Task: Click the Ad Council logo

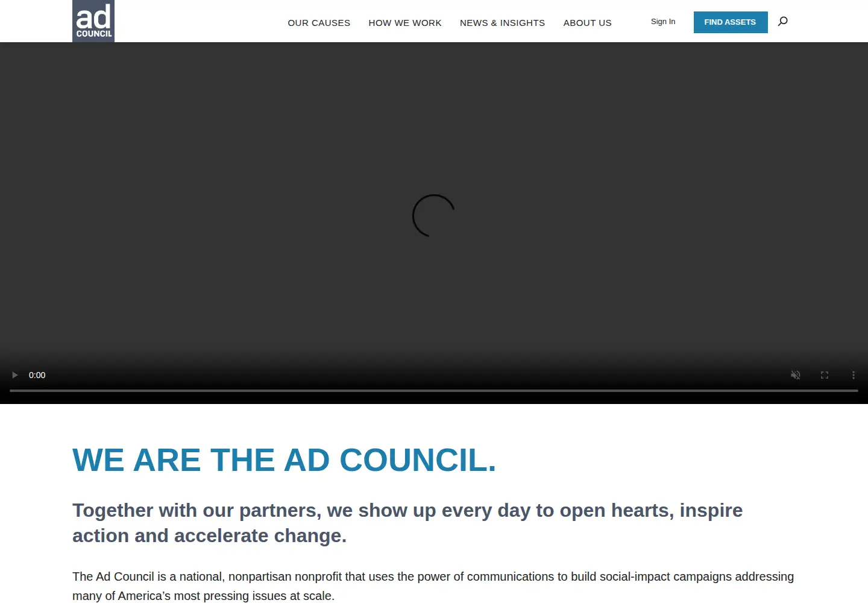Action: pos(93,21)
